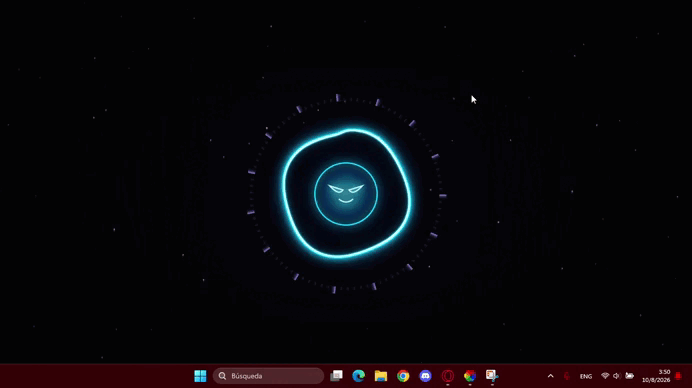Screen dimensions: 692x388
Task: Open Discord from the taskbar
Action: coord(425,376)
